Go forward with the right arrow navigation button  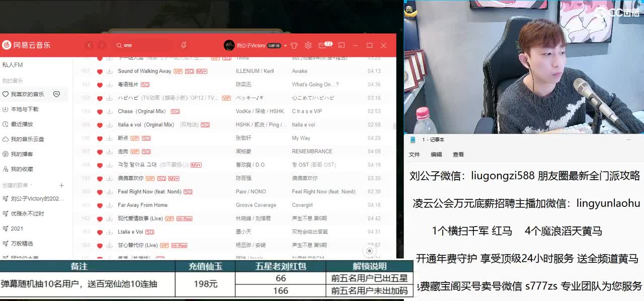coord(102,45)
